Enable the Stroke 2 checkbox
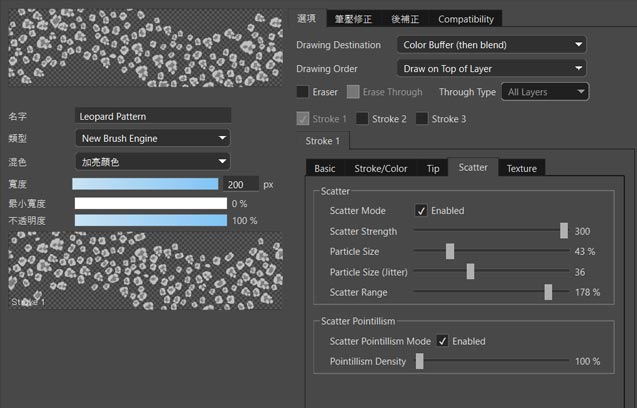 (362, 119)
